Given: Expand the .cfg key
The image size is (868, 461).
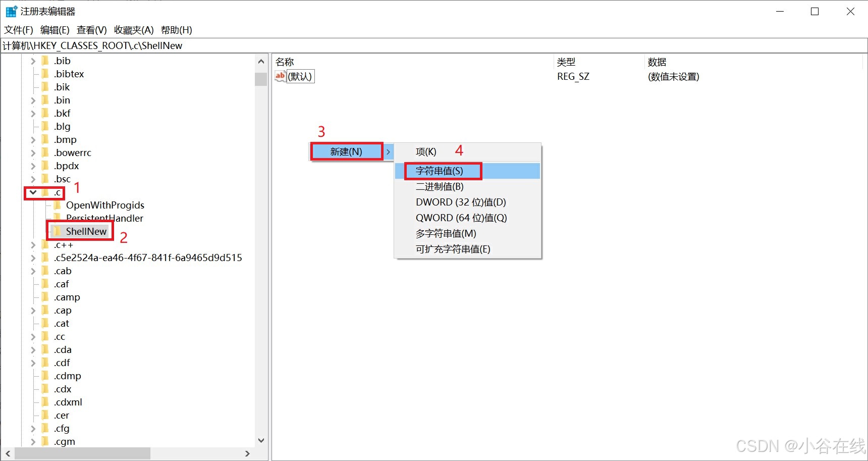Looking at the screenshot, I should pyautogui.click(x=33, y=428).
